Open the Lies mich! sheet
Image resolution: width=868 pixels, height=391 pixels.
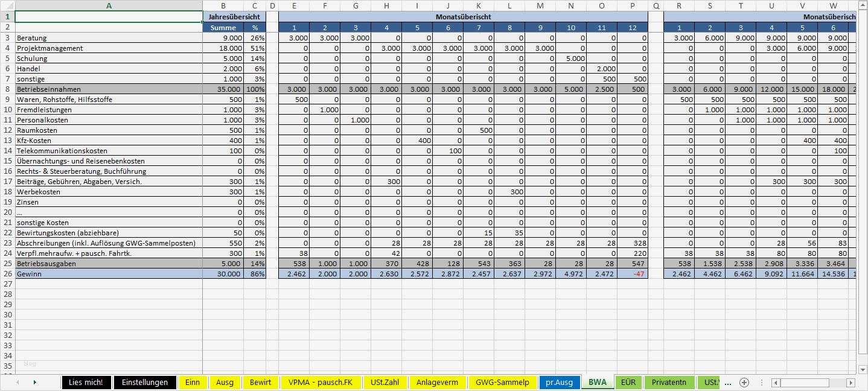[86, 382]
